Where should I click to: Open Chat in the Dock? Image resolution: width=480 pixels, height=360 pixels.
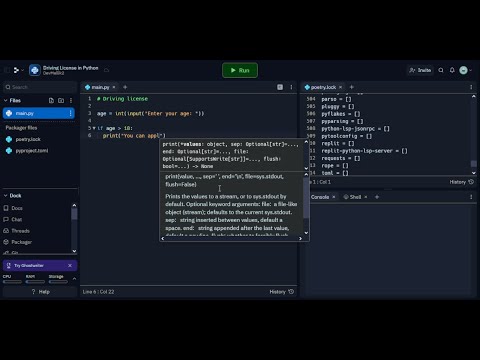coord(16,219)
